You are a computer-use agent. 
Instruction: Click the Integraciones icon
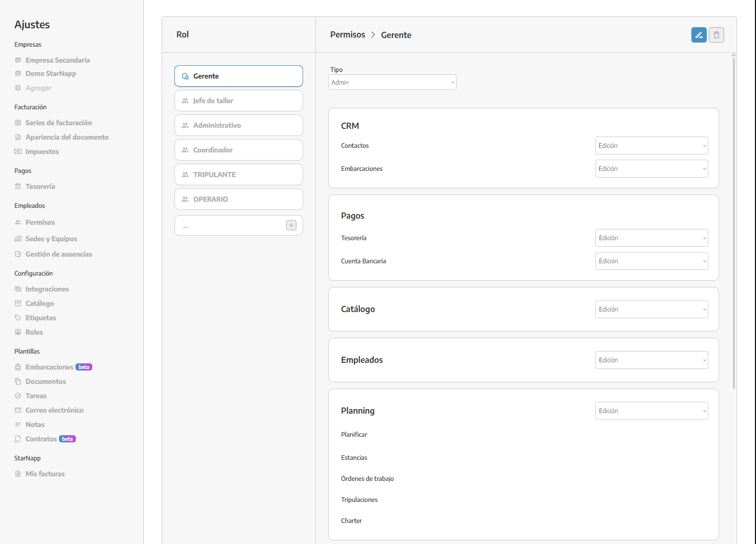[18, 289]
